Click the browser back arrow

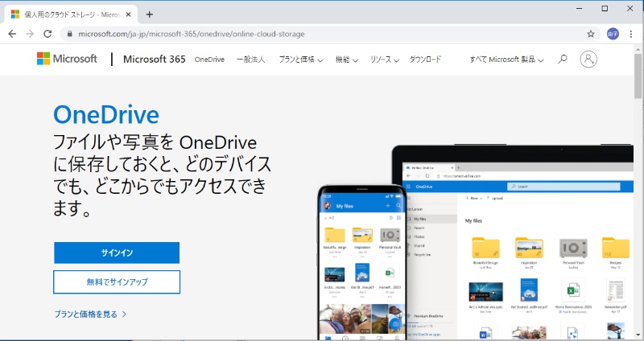11,34
